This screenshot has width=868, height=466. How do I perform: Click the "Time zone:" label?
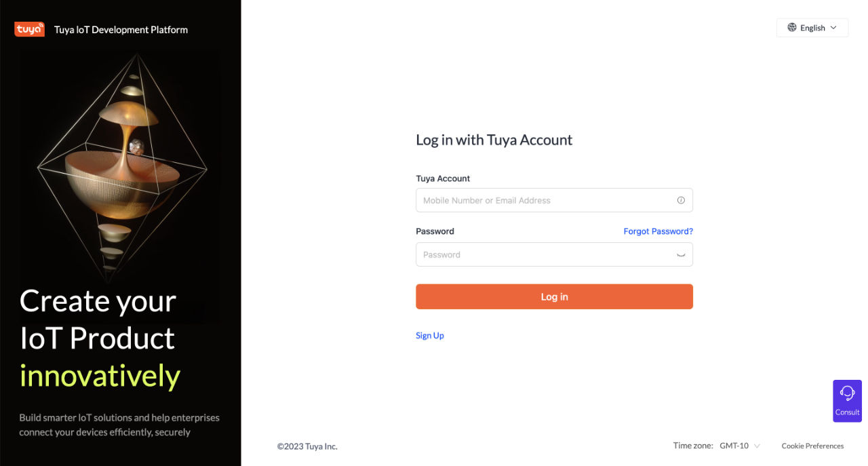[692, 446]
